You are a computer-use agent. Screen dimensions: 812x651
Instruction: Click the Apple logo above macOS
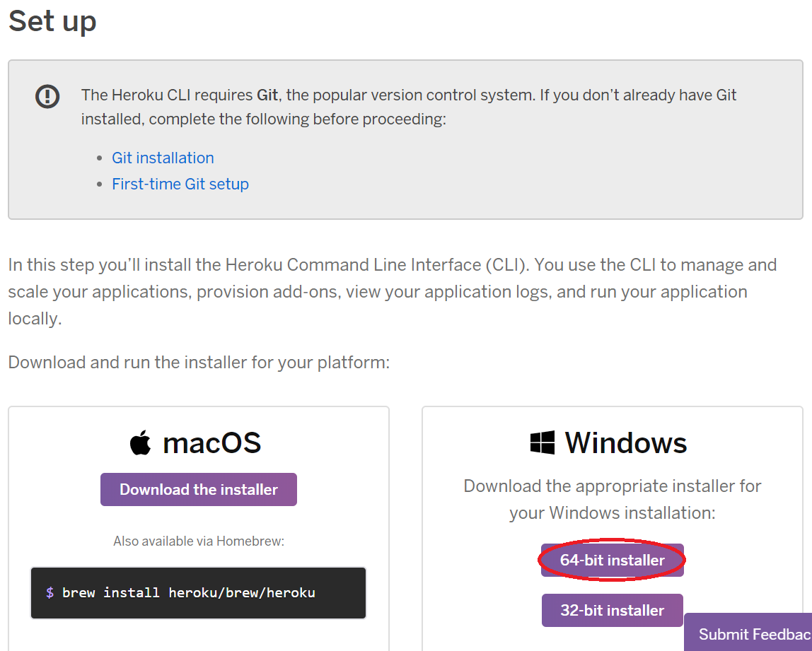point(142,442)
